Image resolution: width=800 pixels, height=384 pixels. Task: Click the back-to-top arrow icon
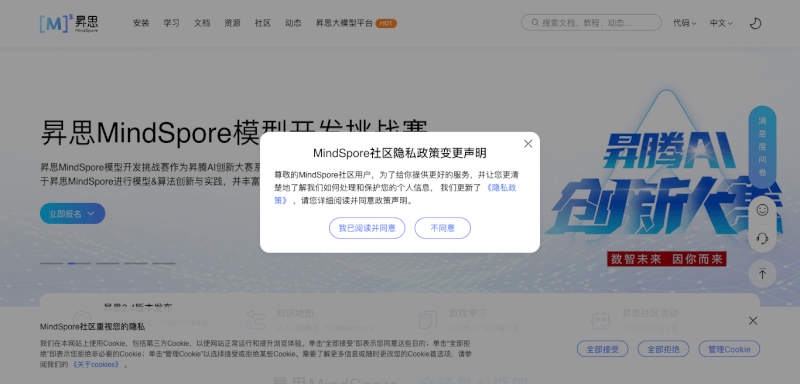coord(762,274)
